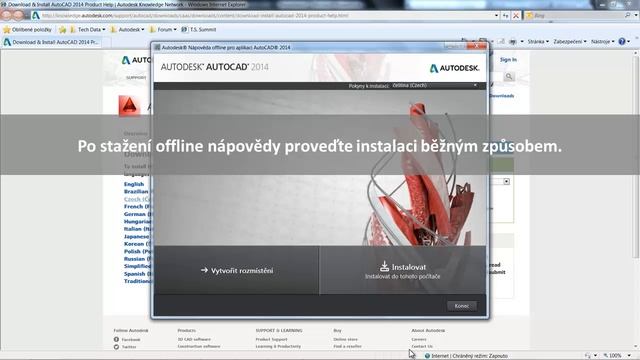This screenshot has width=640, height=360.
Task: Select Korean language link
Action: tap(137, 244)
